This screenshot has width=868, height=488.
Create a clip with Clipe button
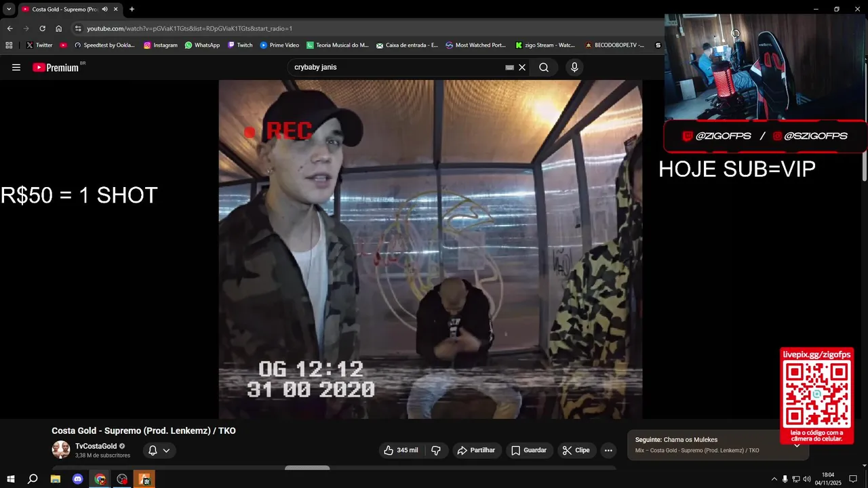576,450
